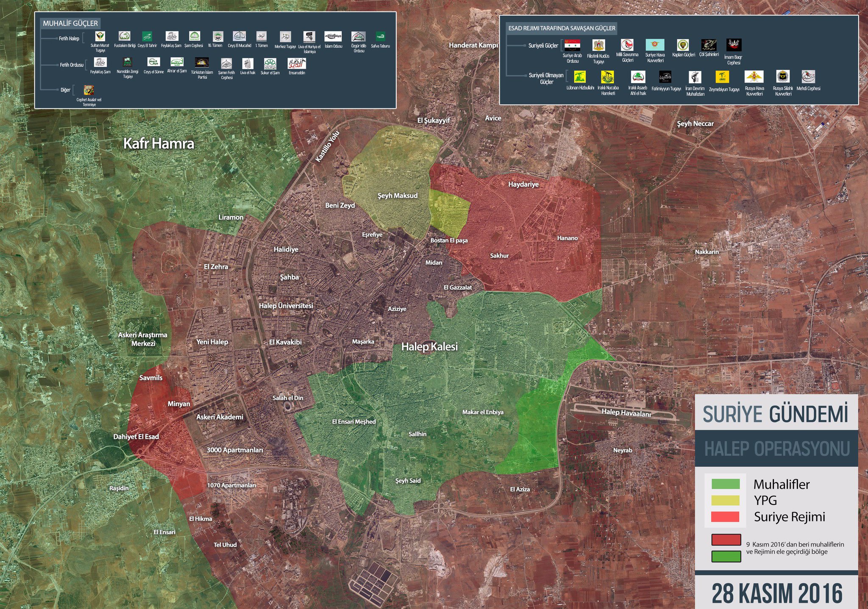Select the ESAD REJIMI TARAFINDA SAVAŞAN GÜÇLER header
The height and width of the screenshot is (609, 868).
562,28
